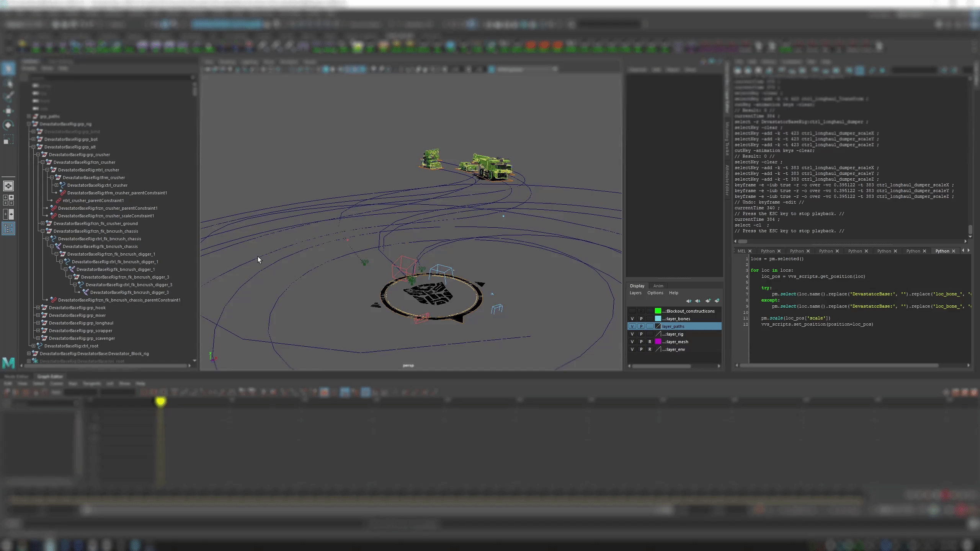Select DevastatorBaseRig:ctrl_root in the outliner

[x=71, y=346]
